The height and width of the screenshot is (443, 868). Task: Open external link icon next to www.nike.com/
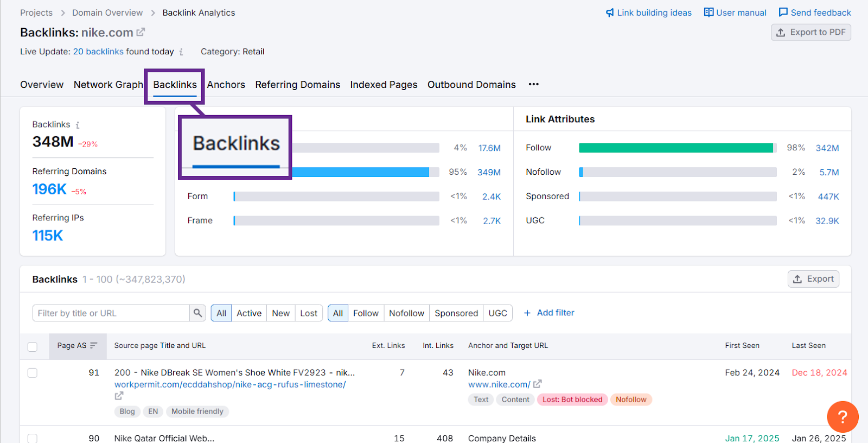537,384
